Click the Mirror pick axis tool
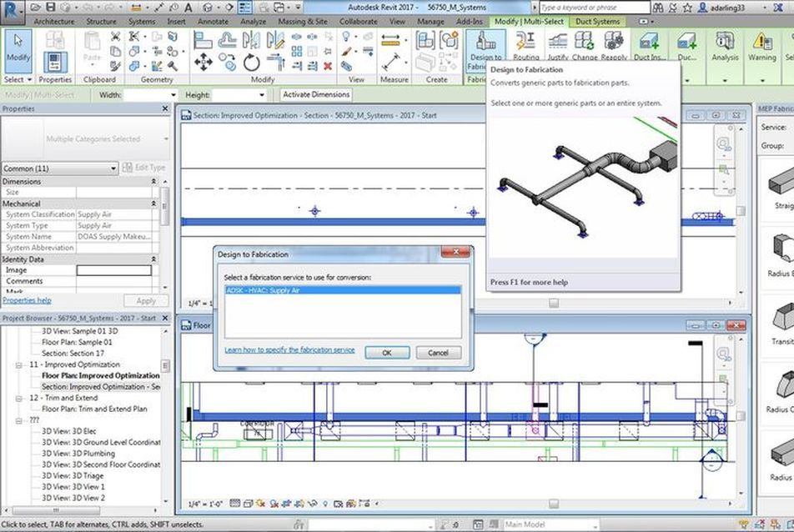794x532 pixels. pyautogui.click(x=251, y=41)
